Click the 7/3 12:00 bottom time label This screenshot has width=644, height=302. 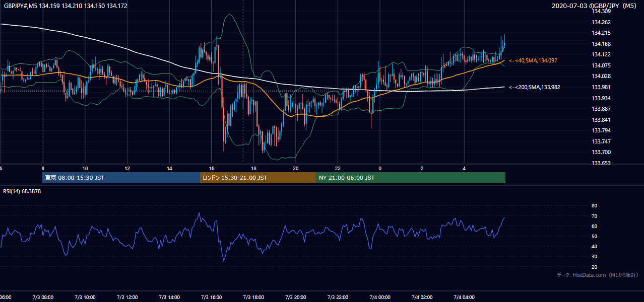tap(127, 297)
